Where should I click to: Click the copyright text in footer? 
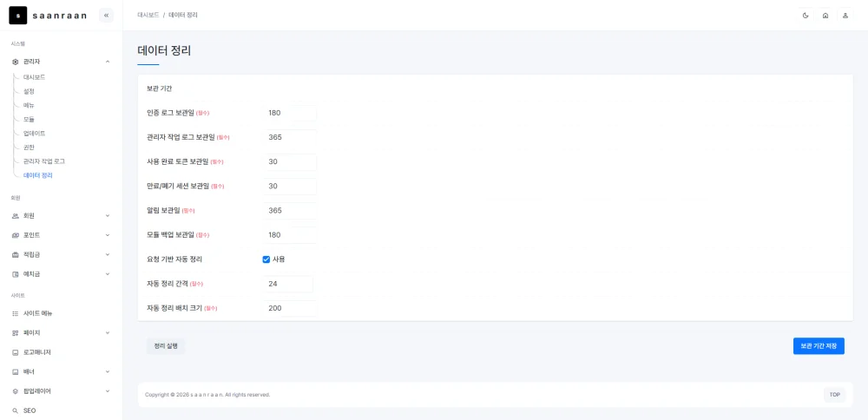(207, 395)
